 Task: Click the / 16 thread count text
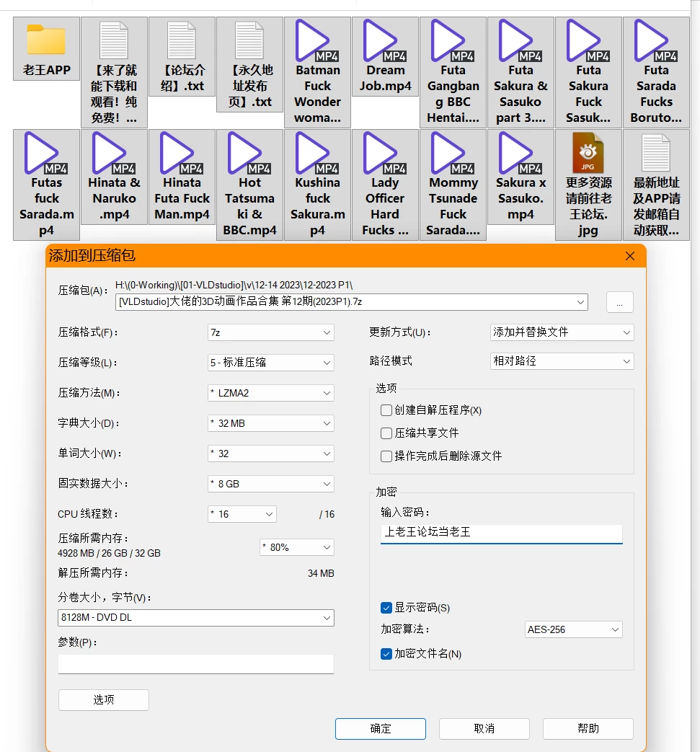(x=327, y=514)
